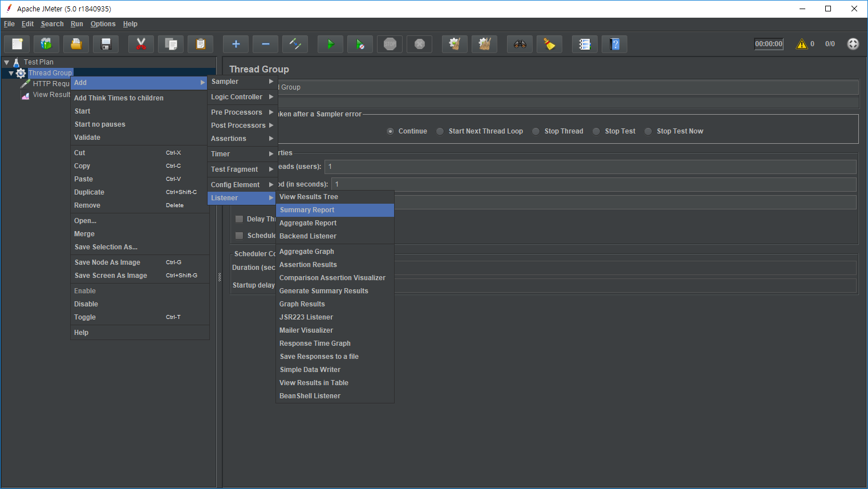The width and height of the screenshot is (868, 489).
Task: Select the Continue radio button
Action: pos(390,131)
